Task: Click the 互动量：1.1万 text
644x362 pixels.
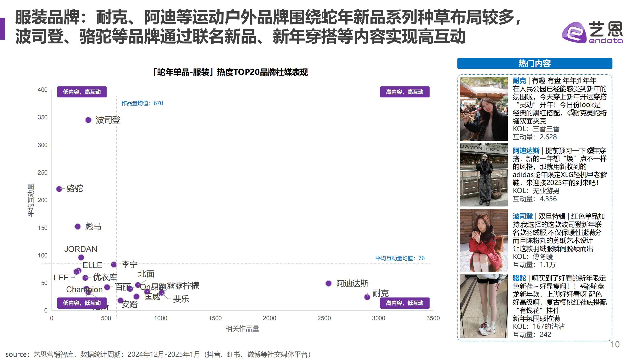Action: [x=534, y=264]
